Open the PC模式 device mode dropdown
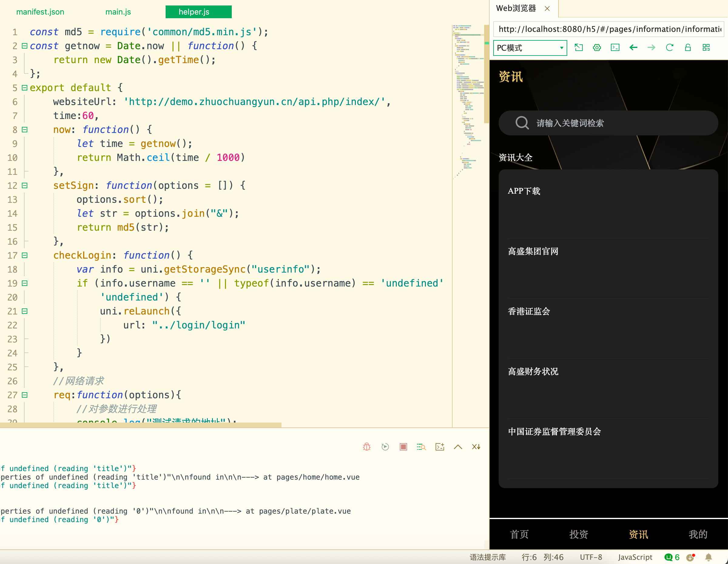Viewport: 728px width, 564px height. coord(530,48)
